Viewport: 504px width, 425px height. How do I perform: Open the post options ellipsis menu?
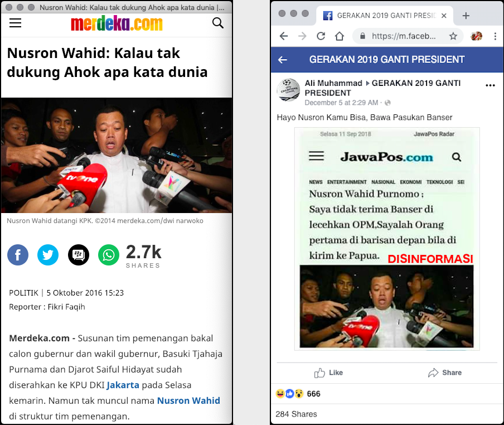click(x=490, y=85)
